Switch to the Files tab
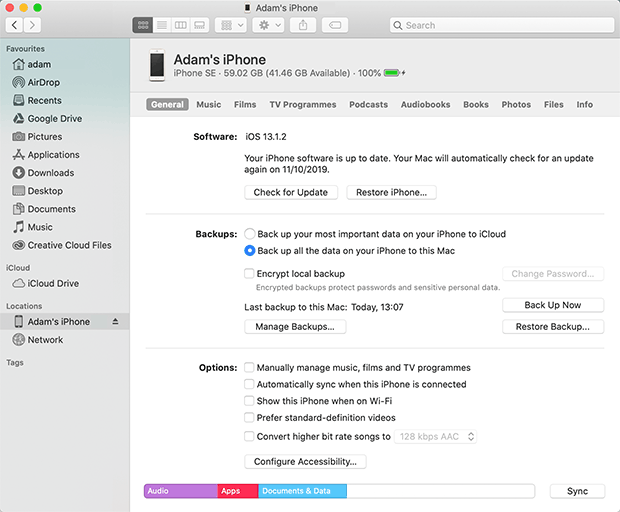 [x=554, y=104]
